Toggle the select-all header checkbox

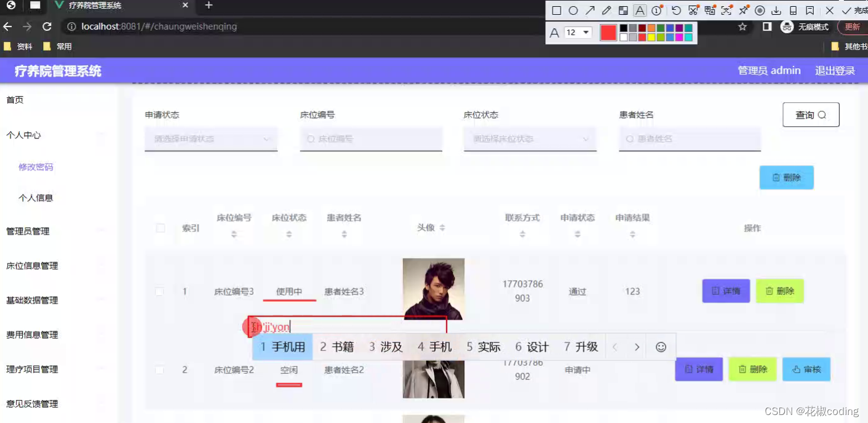pos(161,228)
